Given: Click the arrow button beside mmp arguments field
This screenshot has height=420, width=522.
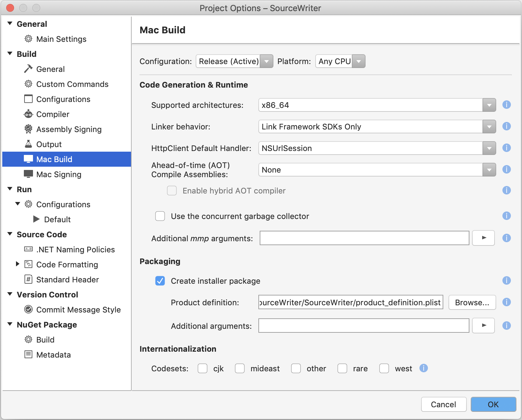Looking at the screenshot, I should (483, 238).
